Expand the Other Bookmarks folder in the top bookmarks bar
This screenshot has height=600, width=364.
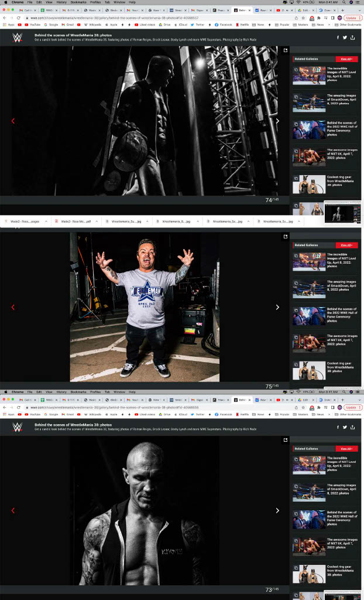348,25
